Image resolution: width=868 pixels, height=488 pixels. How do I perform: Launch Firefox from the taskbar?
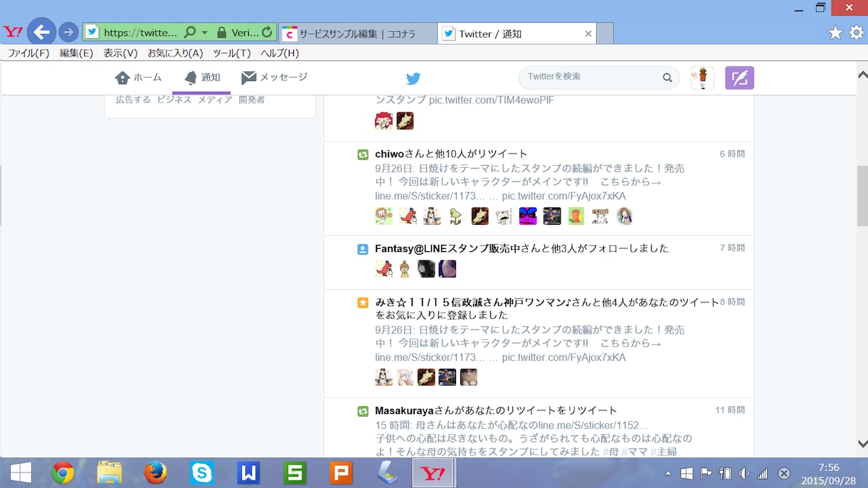(155, 473)
